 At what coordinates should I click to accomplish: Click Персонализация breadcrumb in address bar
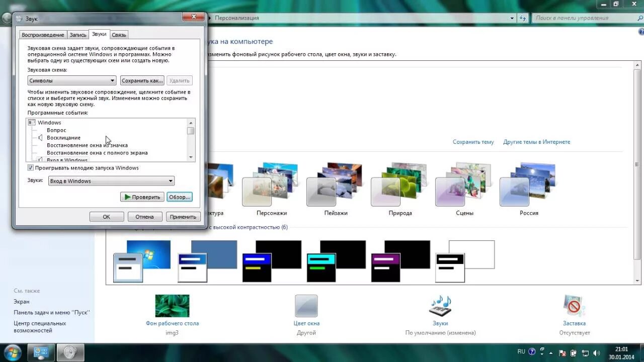click(237, 18)
